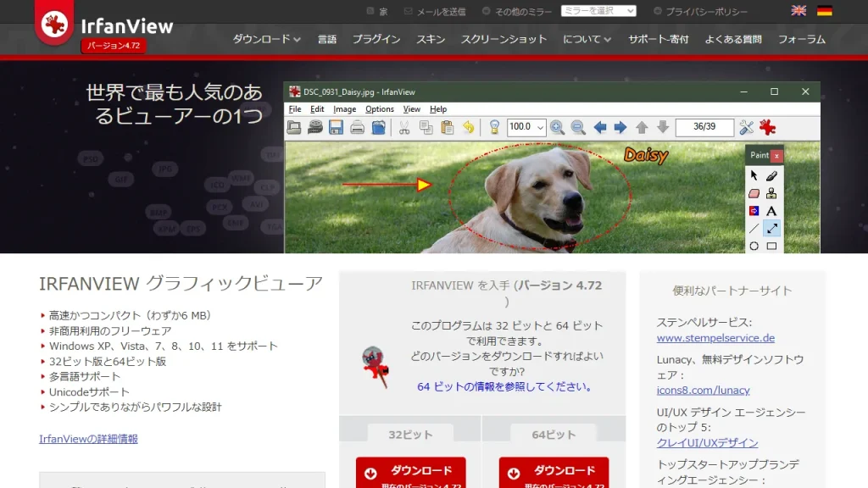868x488 pixels.
Task: Click the Zoom Out magnifier icon
Action: click(x=578, y=127)
